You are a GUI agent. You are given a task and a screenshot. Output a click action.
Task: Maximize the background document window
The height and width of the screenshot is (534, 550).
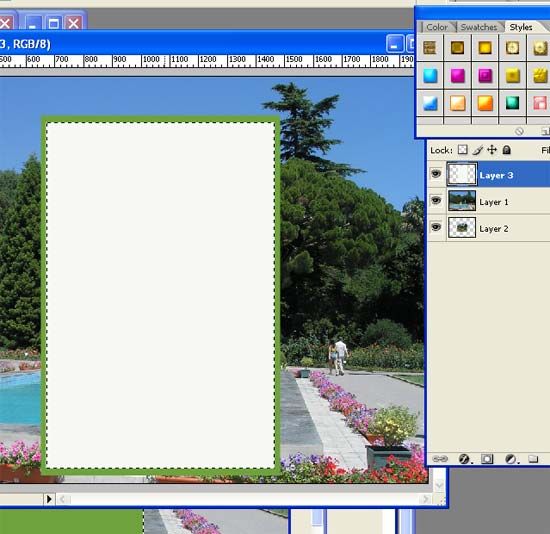pyautogui.click(x=53, y=24)
